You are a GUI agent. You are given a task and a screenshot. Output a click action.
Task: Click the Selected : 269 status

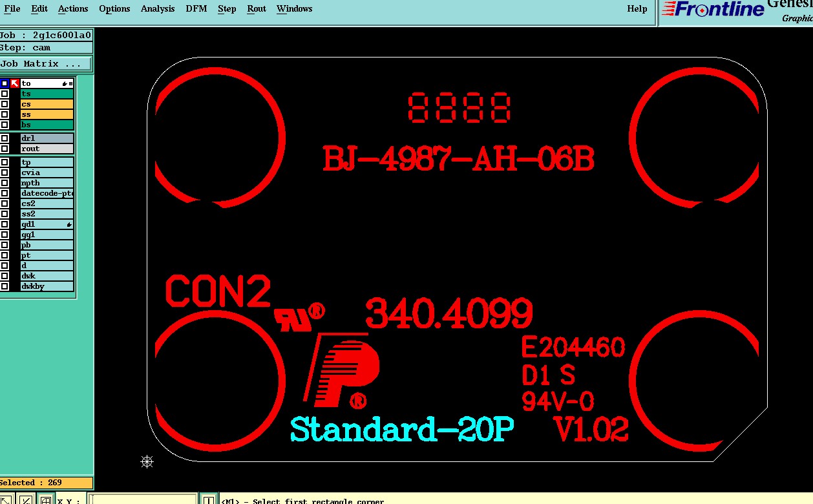(46, 483)
